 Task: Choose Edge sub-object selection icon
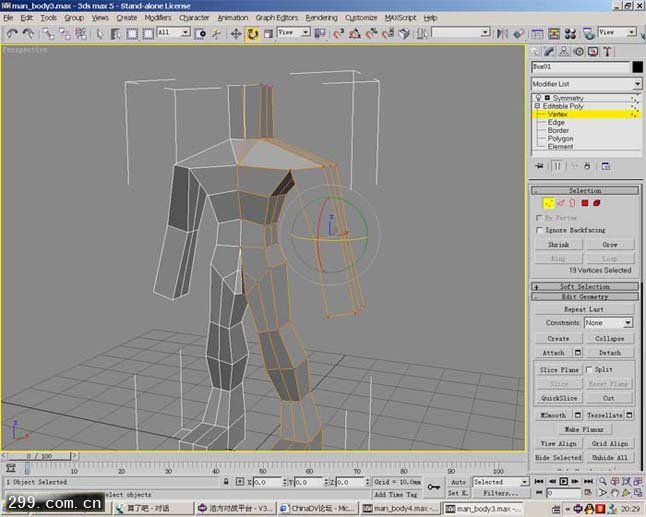(x=560, y=203)
